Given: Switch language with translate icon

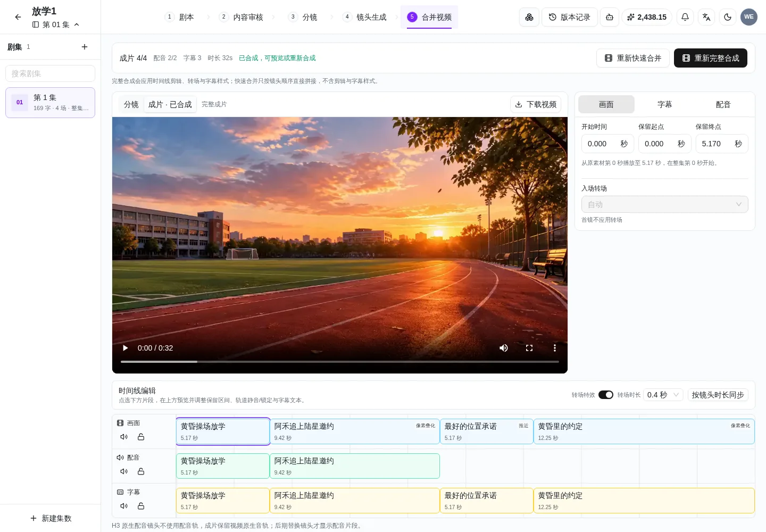Looking at the screenshot, I should pyautogui.click(x=706, y=17).
